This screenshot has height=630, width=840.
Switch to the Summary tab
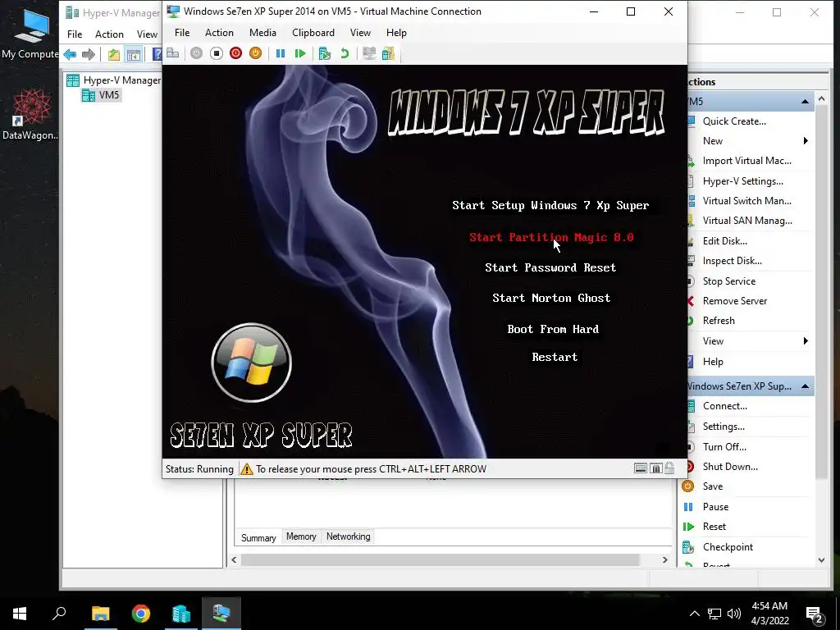click(x=258, y=538)
